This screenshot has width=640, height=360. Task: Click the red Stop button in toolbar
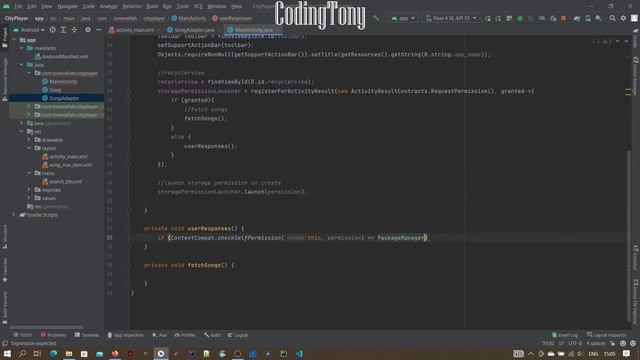[x=564, y=18]
